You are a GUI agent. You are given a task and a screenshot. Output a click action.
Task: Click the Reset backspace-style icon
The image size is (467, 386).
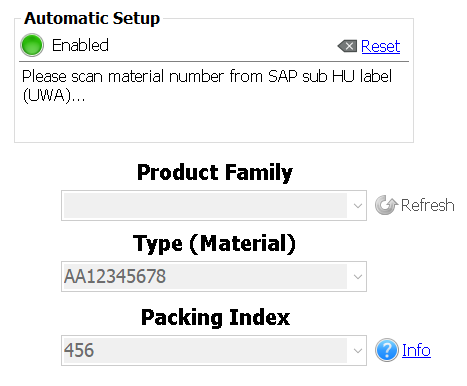pyautogui.click(x=347, y=46)
